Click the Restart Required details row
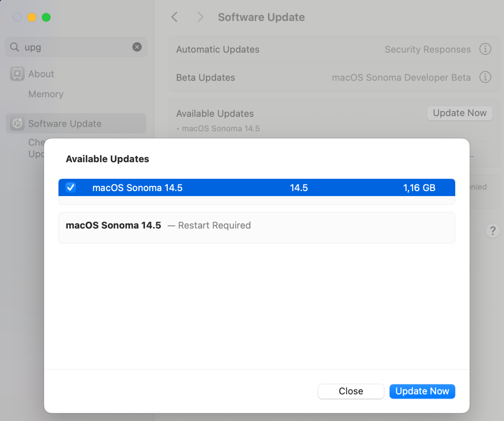This screenshot has width=504, height=421. click(x=256, y=228)
